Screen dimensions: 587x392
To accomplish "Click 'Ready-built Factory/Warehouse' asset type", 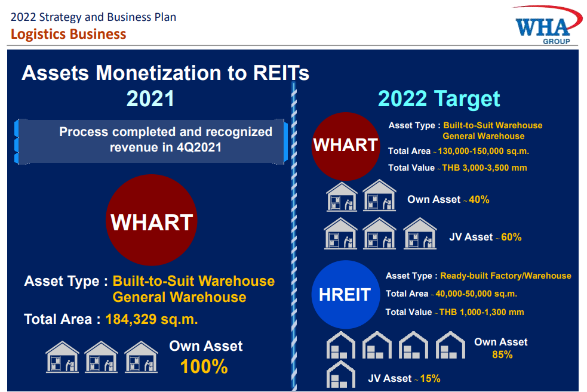I will (x=506, y=276).
